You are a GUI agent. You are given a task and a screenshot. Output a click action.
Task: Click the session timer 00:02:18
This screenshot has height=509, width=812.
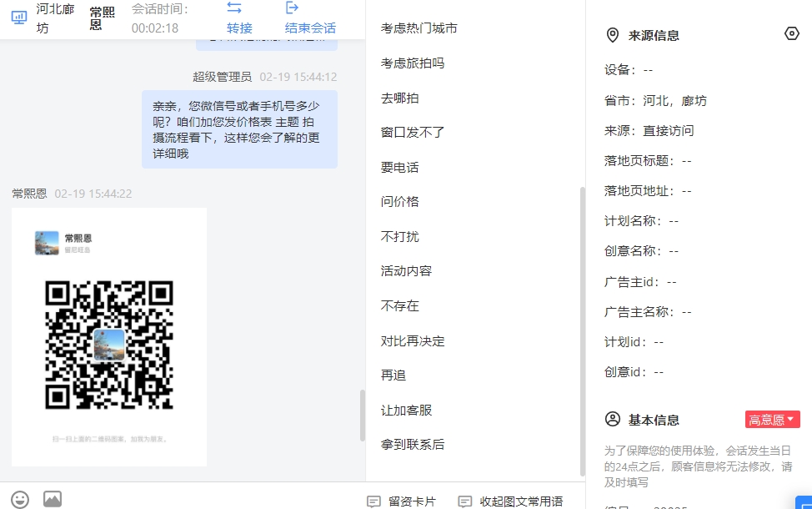tap(155, 28)
